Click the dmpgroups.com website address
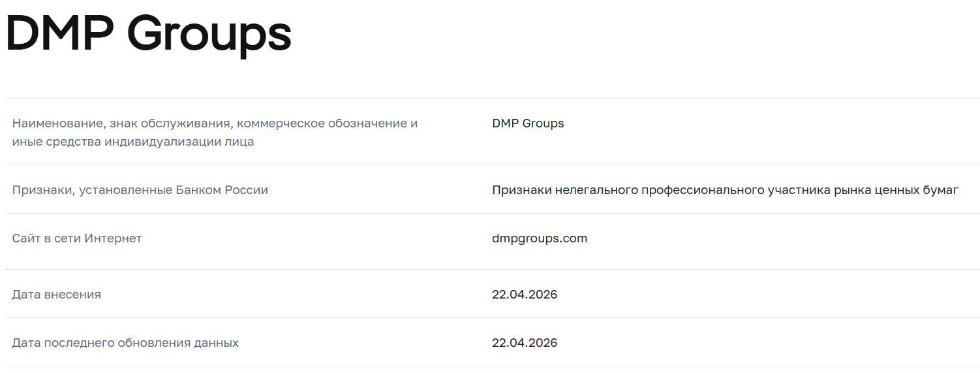The height and width of the screenshot is (373, 980). (540, 238)
